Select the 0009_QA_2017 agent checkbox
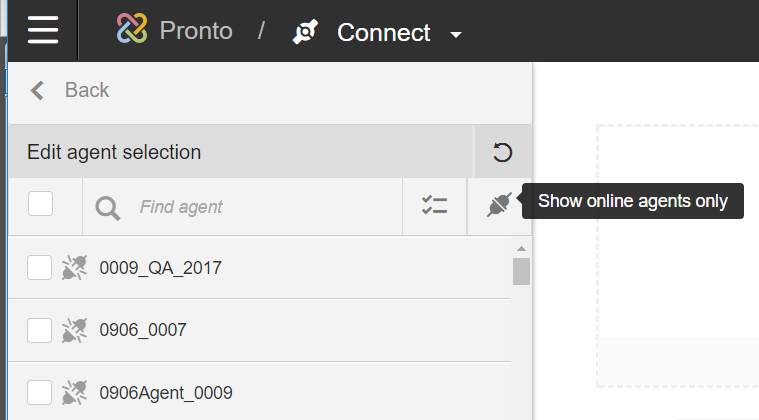 click(39, 267)
